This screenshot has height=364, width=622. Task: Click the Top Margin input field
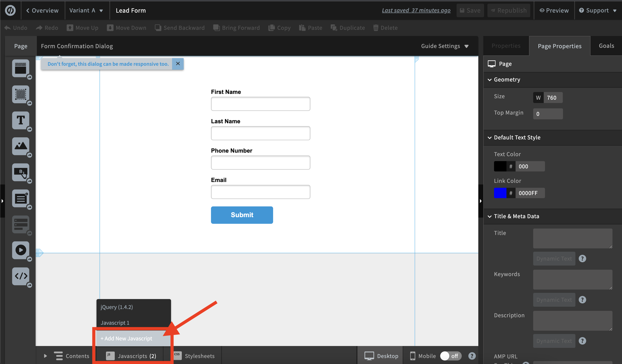548,114
